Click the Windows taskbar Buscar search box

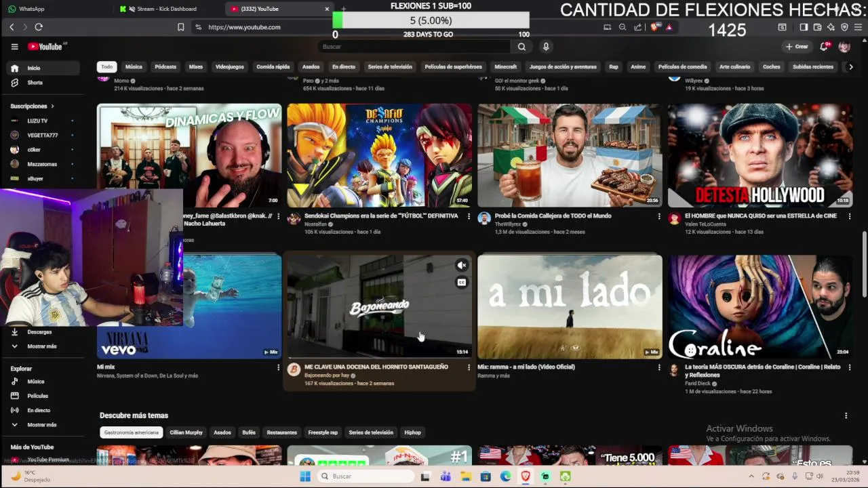364,476
